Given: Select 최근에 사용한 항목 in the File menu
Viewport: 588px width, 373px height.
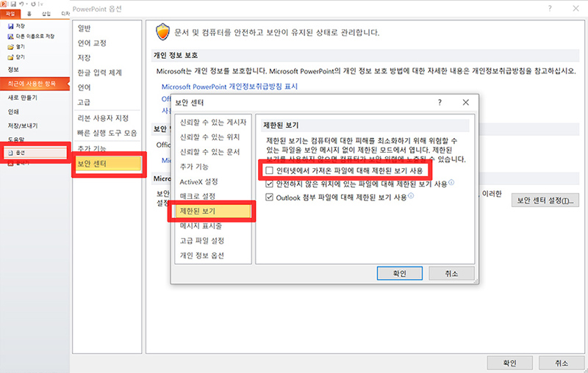Looking at the screenshot, I should coord(35,84).
